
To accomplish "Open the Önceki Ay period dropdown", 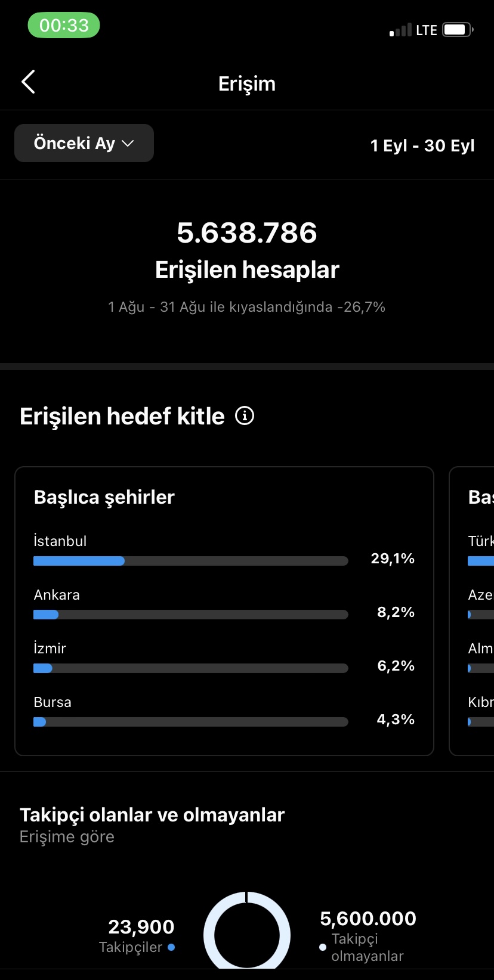I will 84,143.
